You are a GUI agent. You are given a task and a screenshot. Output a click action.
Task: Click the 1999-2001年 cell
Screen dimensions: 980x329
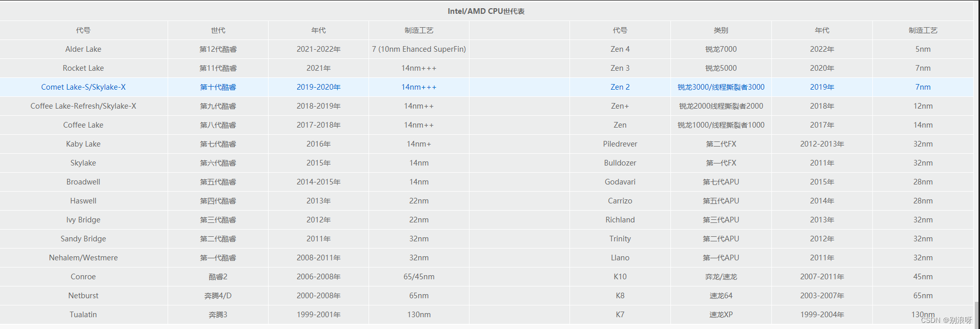tap(318, 315)
